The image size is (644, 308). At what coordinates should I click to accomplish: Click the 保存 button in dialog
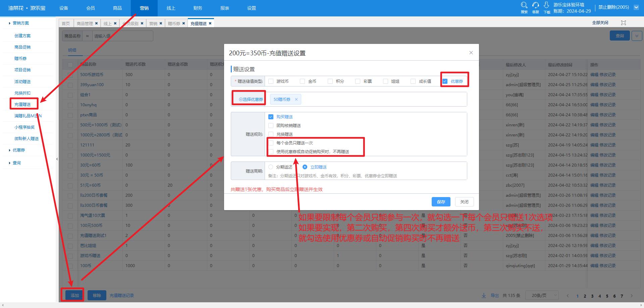441,202
